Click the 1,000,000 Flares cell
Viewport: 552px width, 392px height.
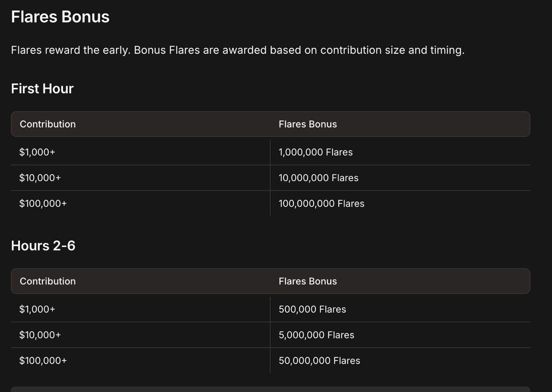[x=316, y=152]
